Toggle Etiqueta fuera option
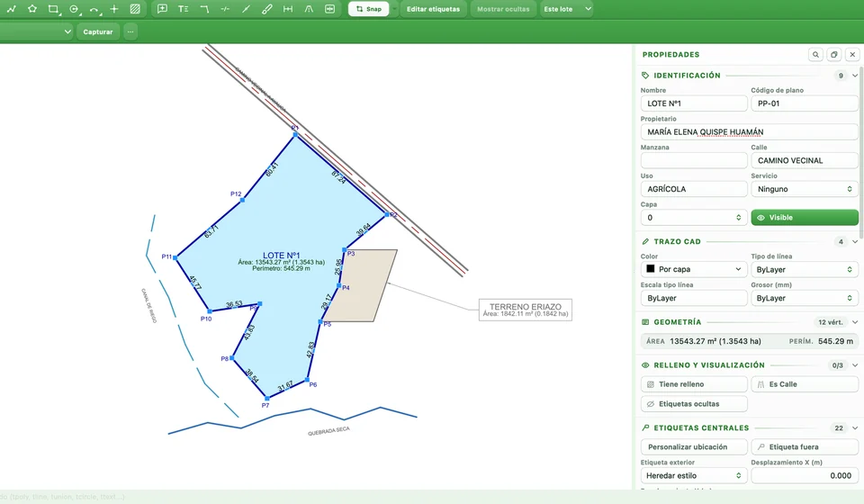This screenshot has width=864, height=504. 805,446
